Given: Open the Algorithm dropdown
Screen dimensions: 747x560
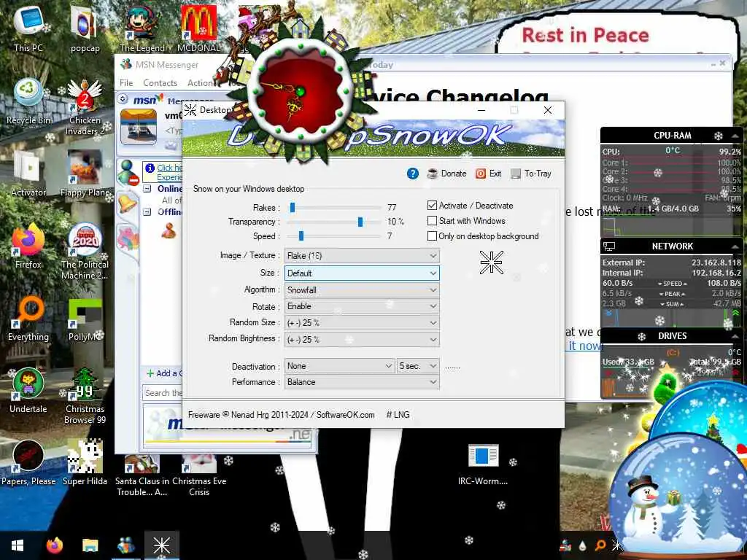Looking at the screenshot, I should click(x=362, y=290).
